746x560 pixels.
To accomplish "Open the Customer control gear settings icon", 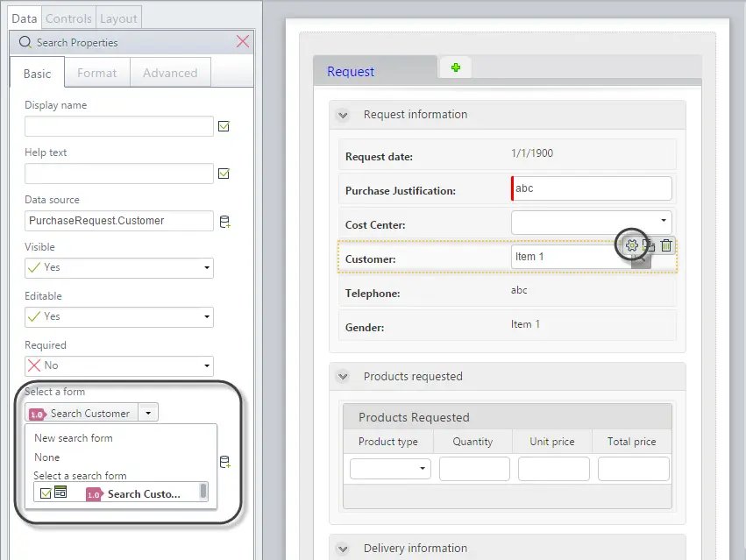I will 631,245.
